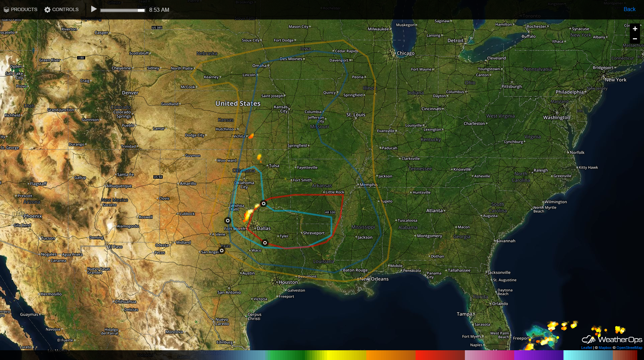Image resolution: width=644 pixels, height=360 pixels.
Task: Click the gear icon next to CONTROLS
Action: click(47, 9)
